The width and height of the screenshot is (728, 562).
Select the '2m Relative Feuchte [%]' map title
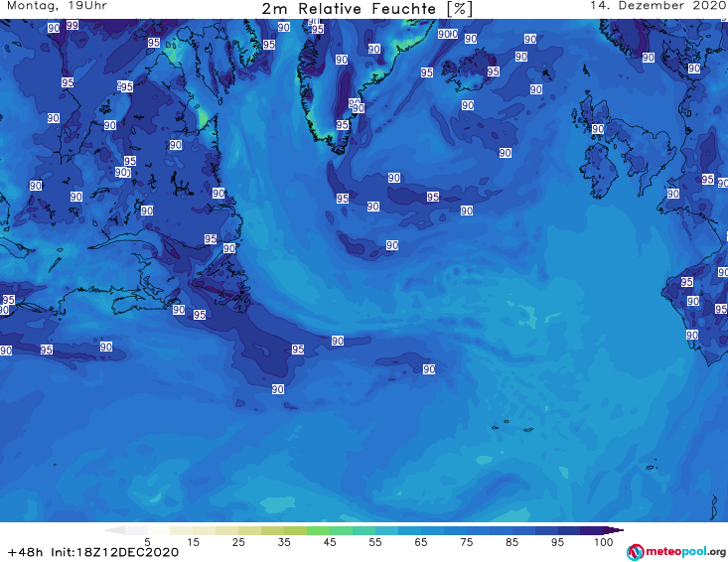click(367, 9)
